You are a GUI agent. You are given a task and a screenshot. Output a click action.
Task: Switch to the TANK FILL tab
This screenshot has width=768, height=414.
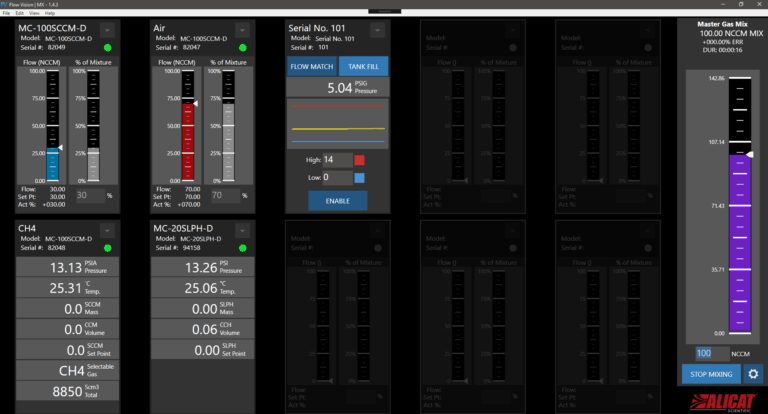(363, 66)
